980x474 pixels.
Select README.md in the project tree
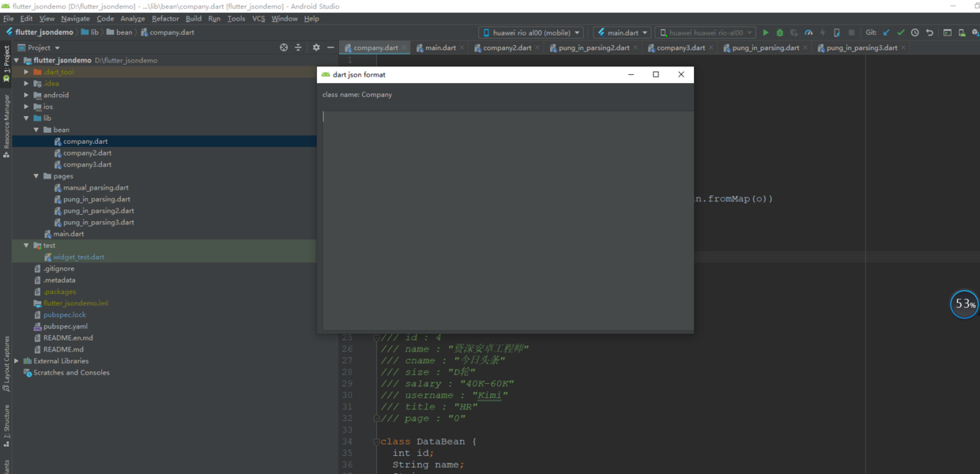click(x=63, y=349)
